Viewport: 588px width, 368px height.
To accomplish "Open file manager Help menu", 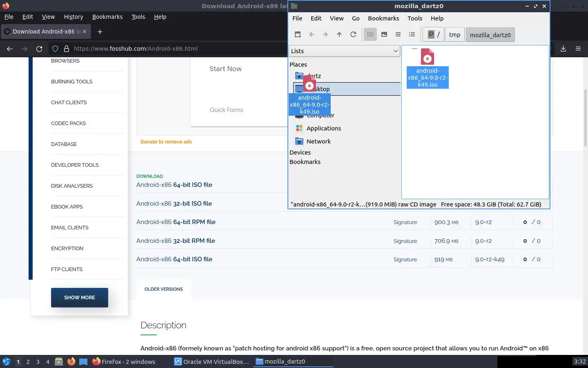I will click(437, 18).
